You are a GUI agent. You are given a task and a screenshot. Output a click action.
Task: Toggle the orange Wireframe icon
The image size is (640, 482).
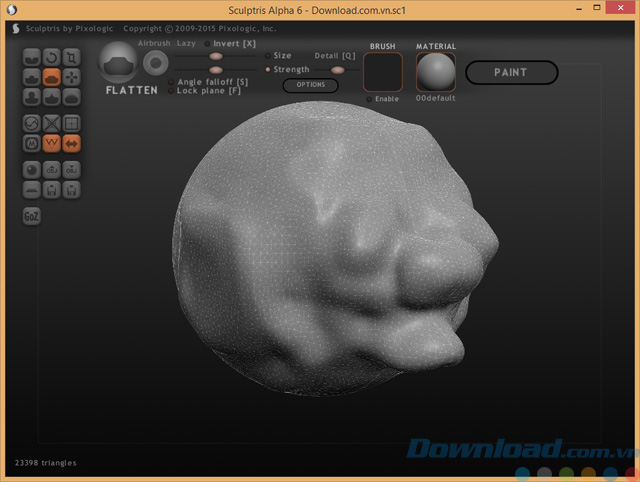51,143
